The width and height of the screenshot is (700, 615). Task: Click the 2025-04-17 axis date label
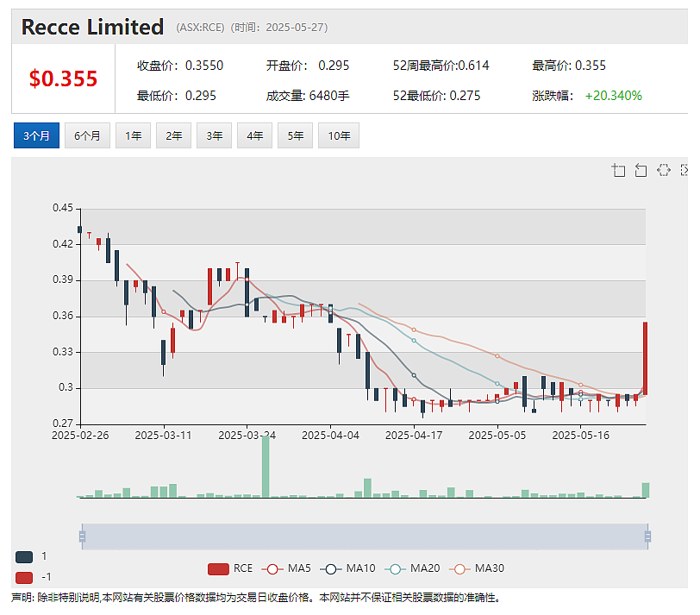coord(414,435)
